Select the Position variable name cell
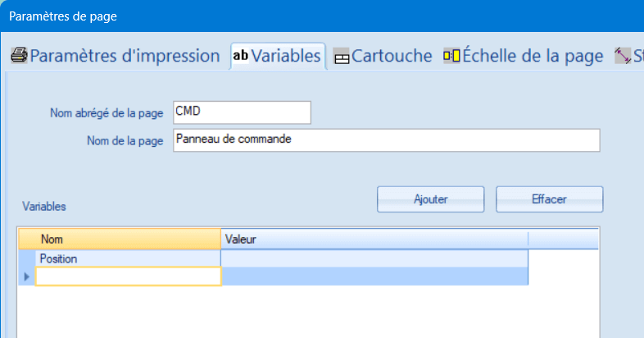644x338 pixels. tap(129, 258)
